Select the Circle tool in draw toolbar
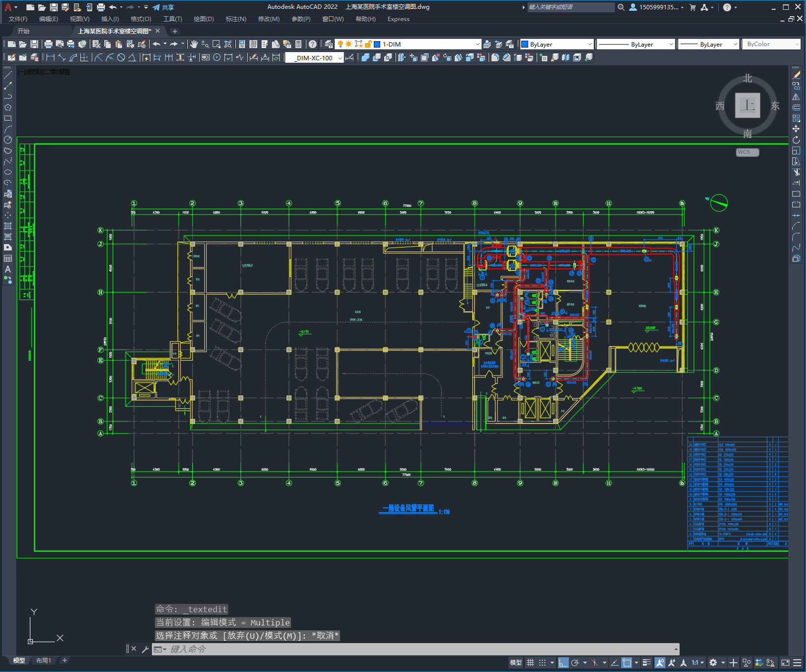The width and height of the screenshot is (806, 672). pos(8,140)
